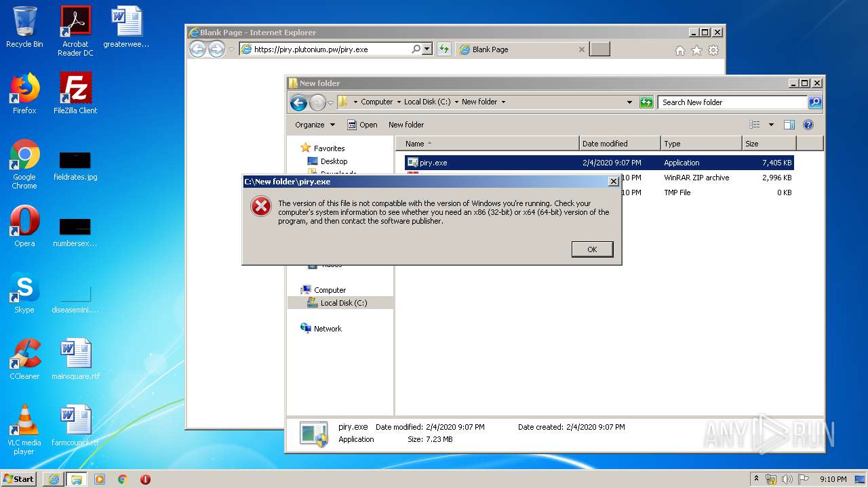This screenshot has height=488, width=868.
Task: Click Internet Explorer forward button
Action: 216,49
